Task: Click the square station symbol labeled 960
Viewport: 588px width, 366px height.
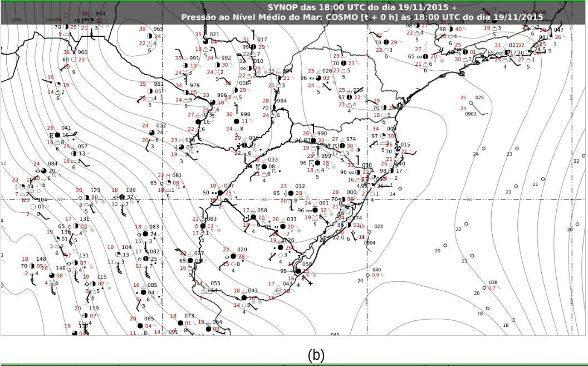Action: click(x=74, y=60)
